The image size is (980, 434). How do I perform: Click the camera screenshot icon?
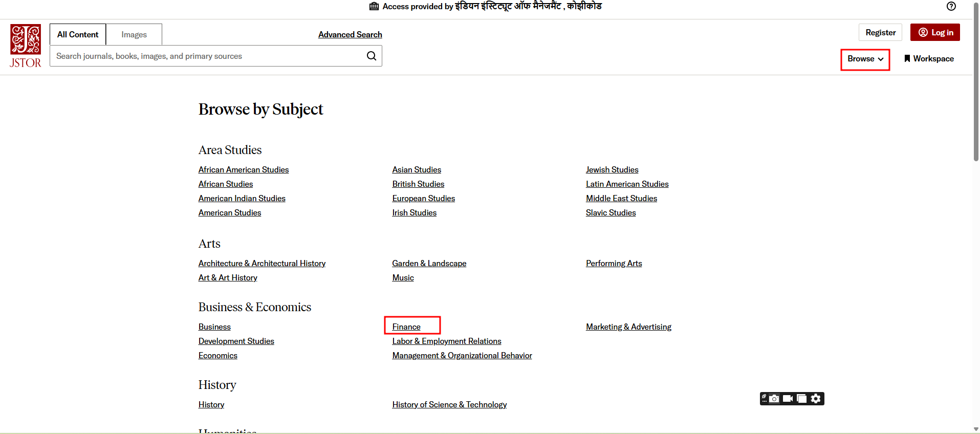(x=774, y=399)
